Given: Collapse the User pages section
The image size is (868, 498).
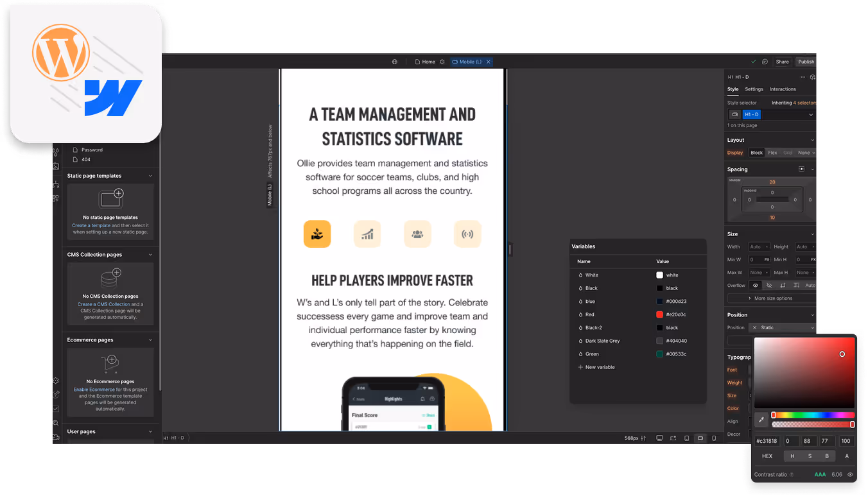Looking at the screenshot, I should pyautogui.click(x=150, y=432).
